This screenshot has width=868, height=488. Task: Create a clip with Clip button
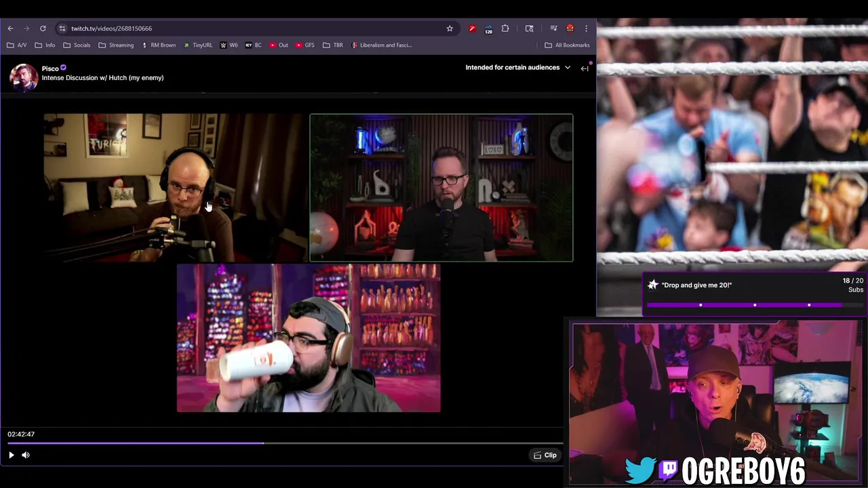545,455
